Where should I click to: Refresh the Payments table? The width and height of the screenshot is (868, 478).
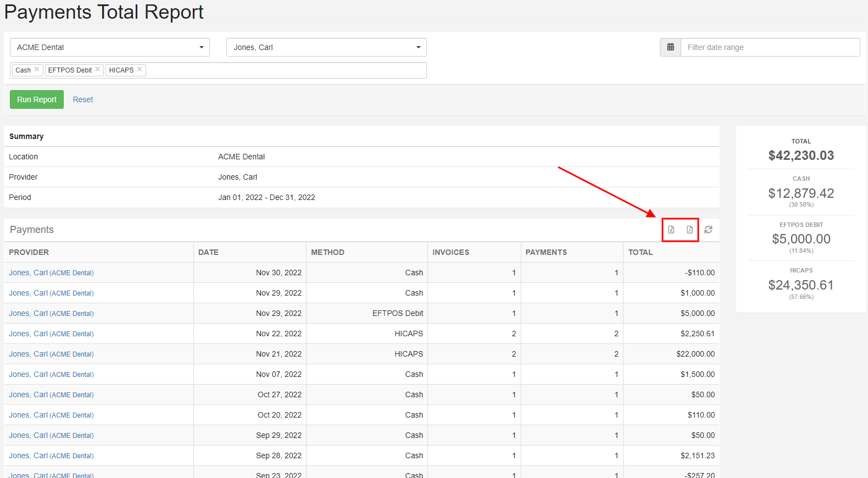tap(708, 230)
